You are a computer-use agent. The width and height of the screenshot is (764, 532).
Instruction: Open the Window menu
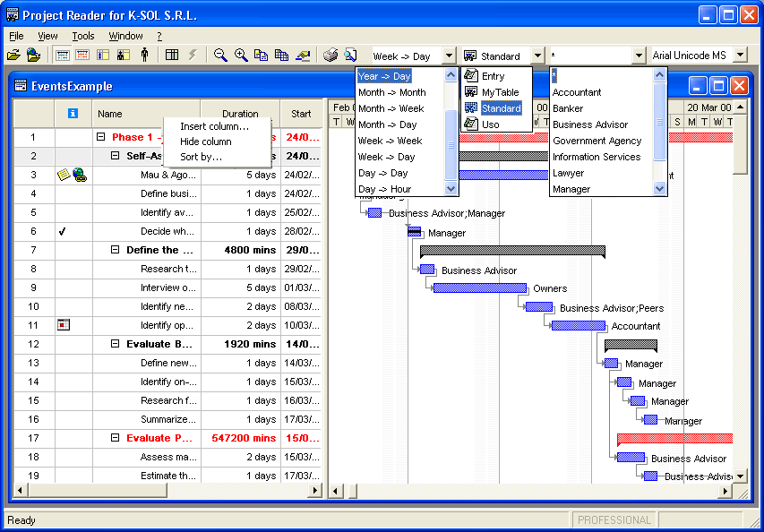(125, 36)
